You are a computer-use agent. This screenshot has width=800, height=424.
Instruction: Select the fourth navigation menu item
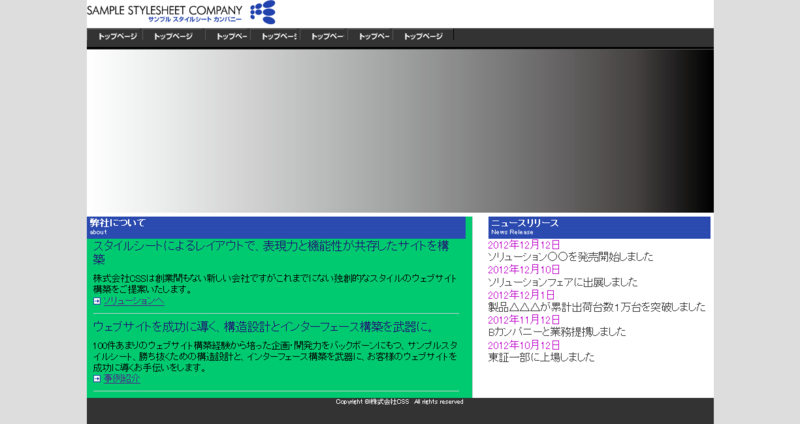pos(279,36)
